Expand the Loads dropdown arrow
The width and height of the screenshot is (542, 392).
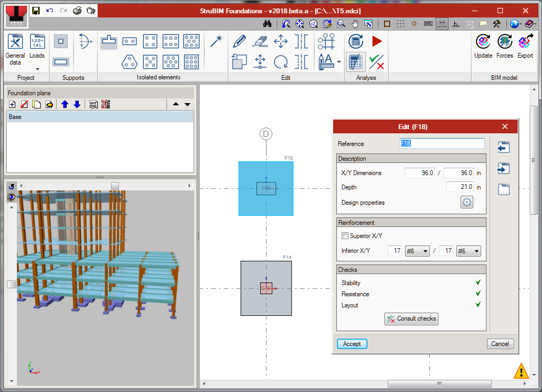[38, 69]
